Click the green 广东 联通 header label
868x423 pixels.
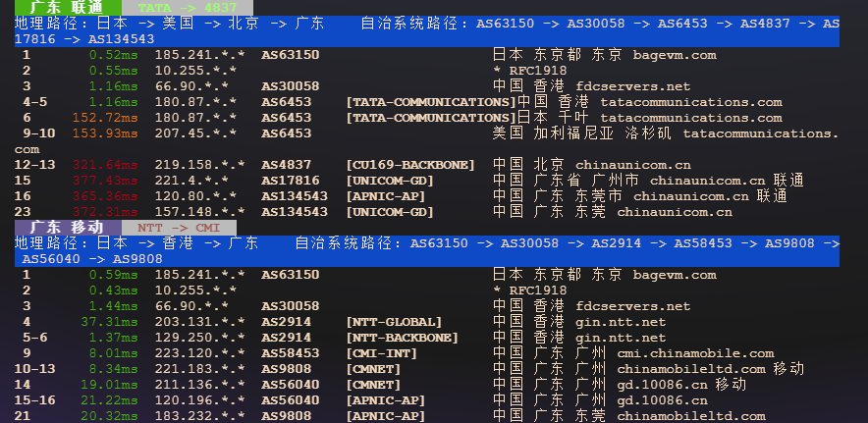coord(68,7)
